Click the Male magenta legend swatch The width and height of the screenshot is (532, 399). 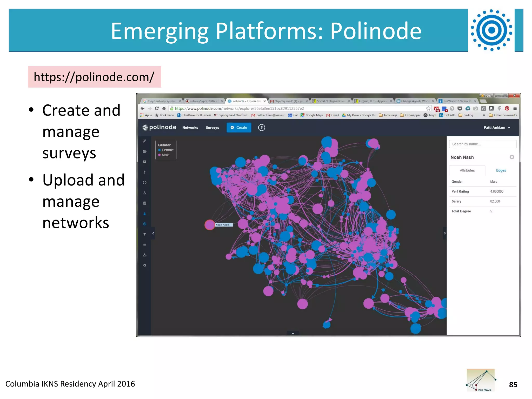coord(159,155)
